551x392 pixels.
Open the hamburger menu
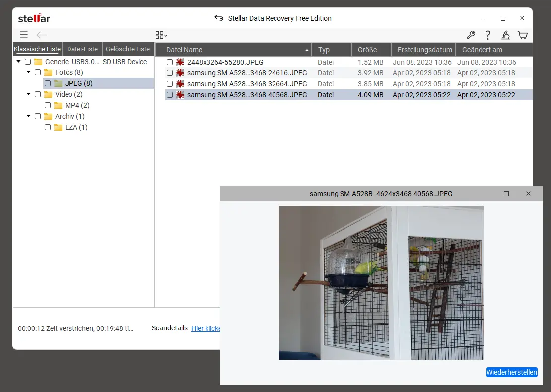tap(24, 35)
